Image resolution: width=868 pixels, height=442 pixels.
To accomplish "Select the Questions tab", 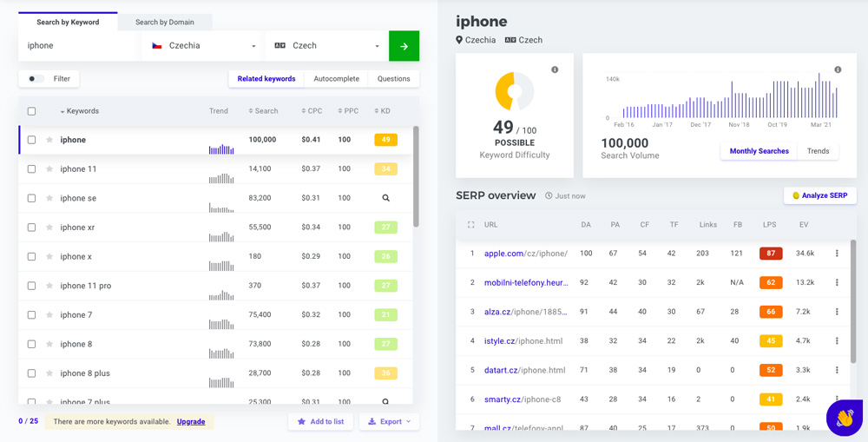I will 393,79.
